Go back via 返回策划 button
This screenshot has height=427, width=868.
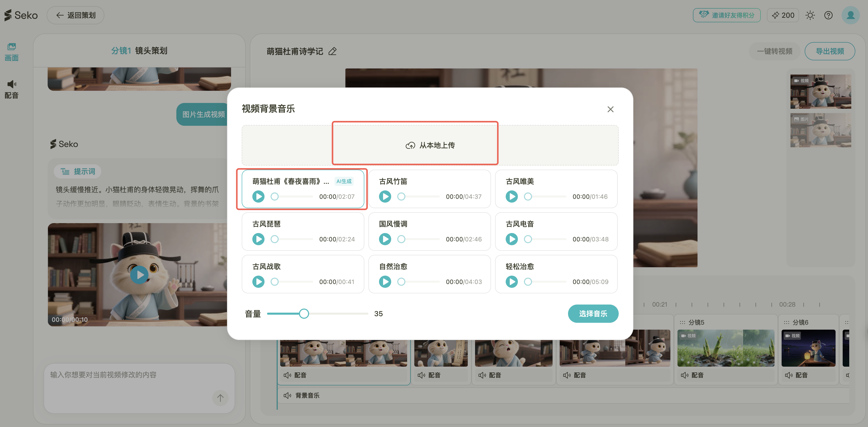point(76,15)
